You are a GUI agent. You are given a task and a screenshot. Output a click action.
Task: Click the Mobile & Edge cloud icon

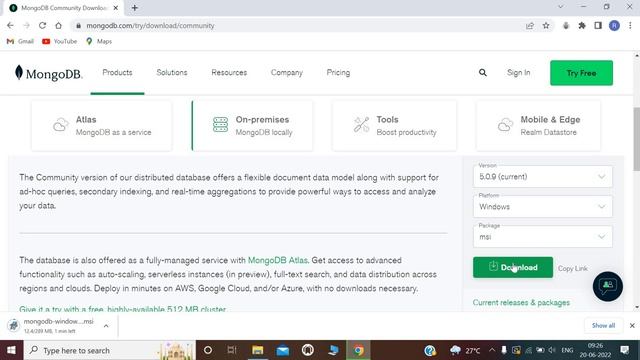coord(505,125)
